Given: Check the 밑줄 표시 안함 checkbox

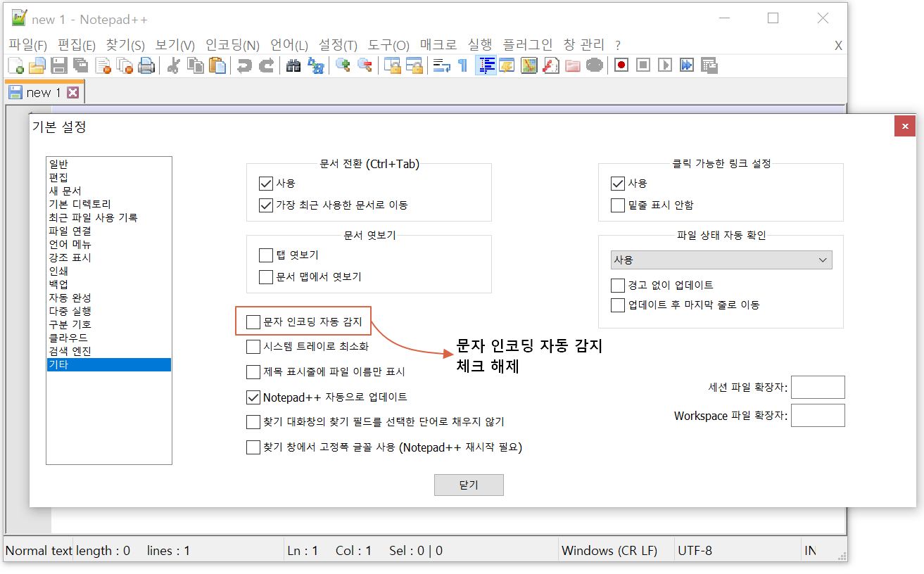Looking at the screenshot, I should [618, 205].
